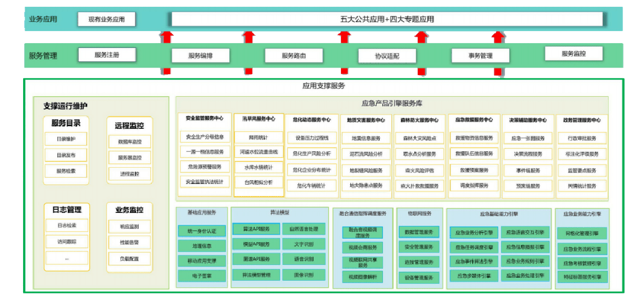Click the red arrow above 服务编排
The width and height of the screenshot is (644, 297).
(x=167, y=38)
